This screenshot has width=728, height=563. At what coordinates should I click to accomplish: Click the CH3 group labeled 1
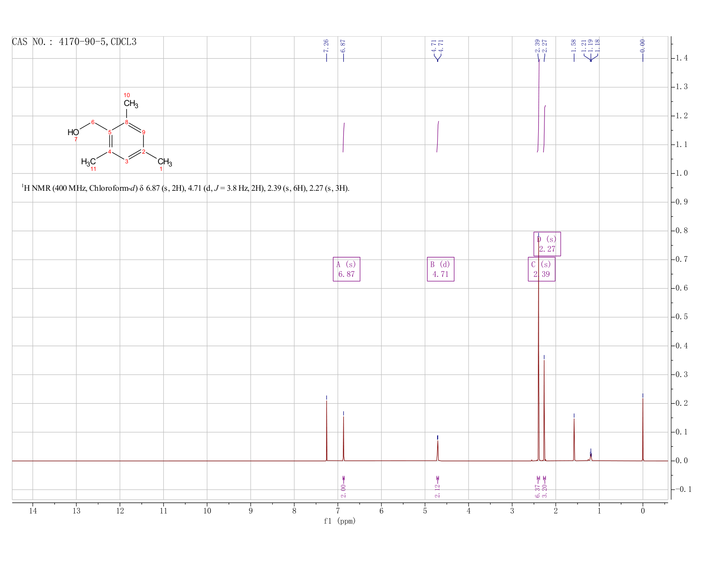pyautogui.click(x=165, y=162)
